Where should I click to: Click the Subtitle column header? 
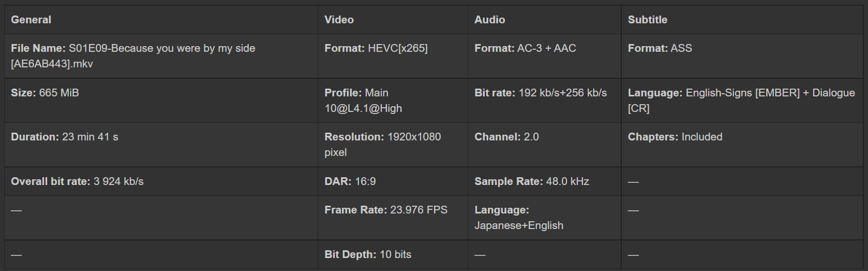pos(647,20)
